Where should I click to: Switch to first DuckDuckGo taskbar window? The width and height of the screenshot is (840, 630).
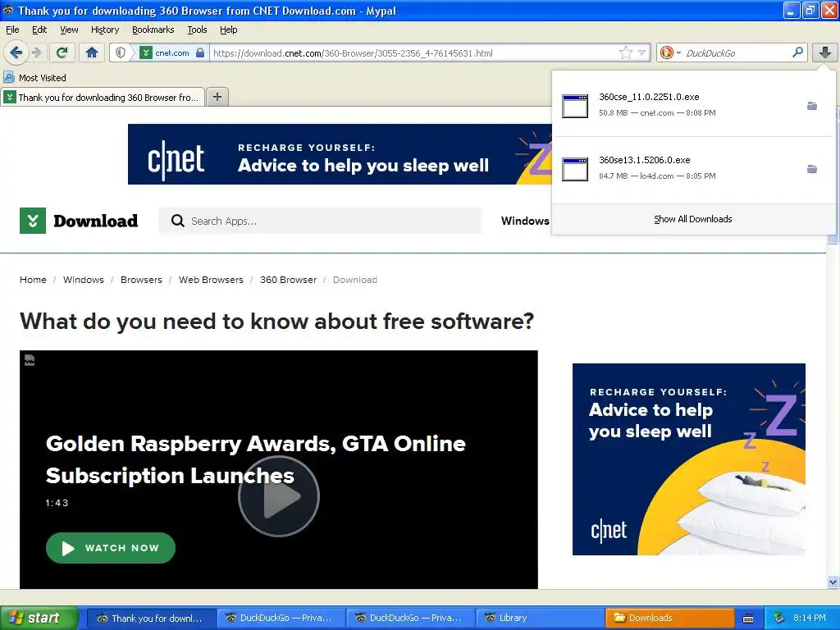(281, 618)
